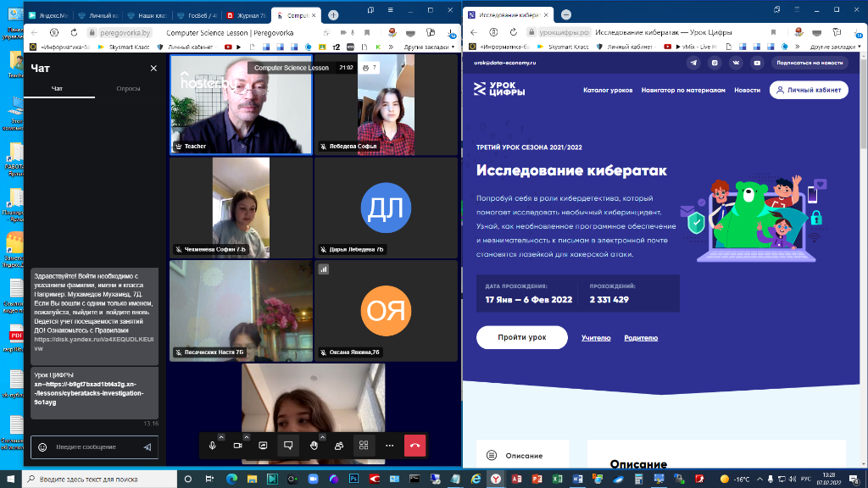Click the message input field Введите сообщение
This screenshot has height=488, width=868.
(x=94, y=446)
